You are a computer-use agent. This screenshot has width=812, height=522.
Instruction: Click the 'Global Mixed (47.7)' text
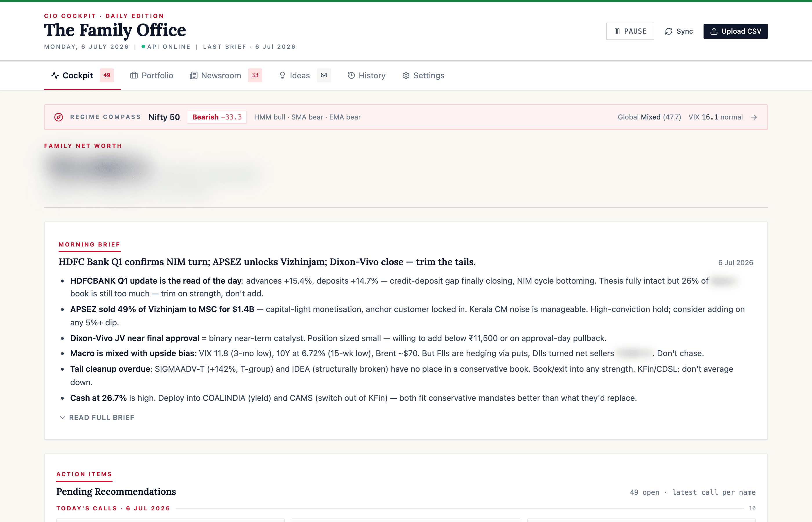coord(649,117)
